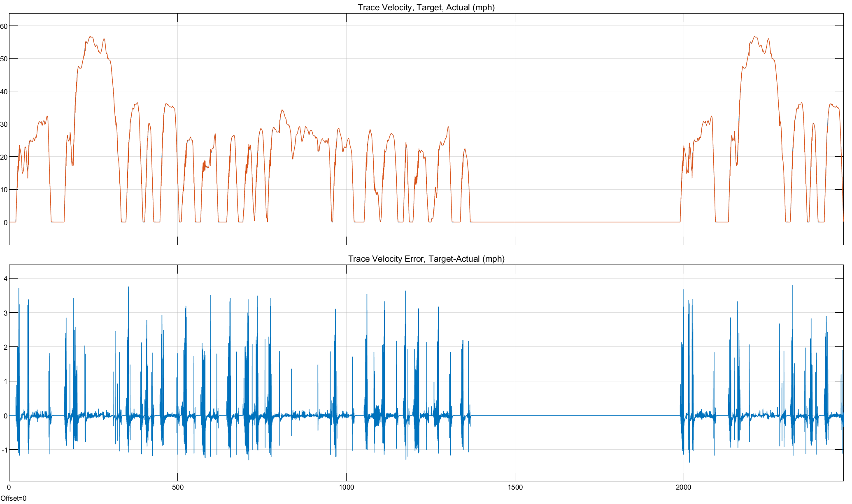Image resolution: width=852 pixels, height=504 pixels.
Task: Click the 2 tick label on error axis
Action: coord(5,347)
